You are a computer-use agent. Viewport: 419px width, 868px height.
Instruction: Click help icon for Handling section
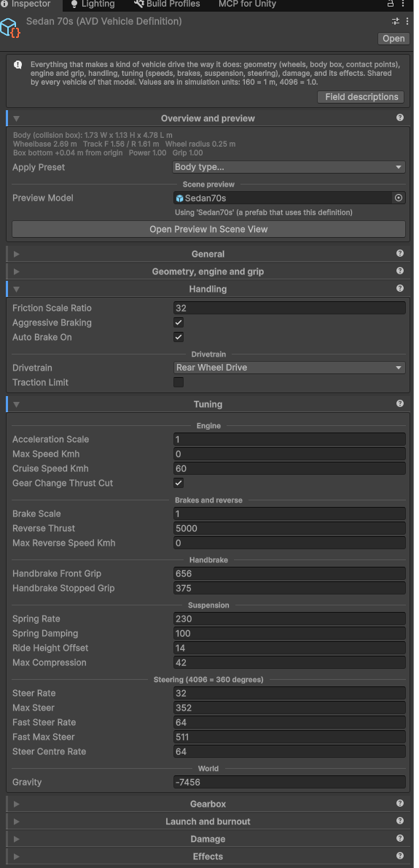click(400, 288)
